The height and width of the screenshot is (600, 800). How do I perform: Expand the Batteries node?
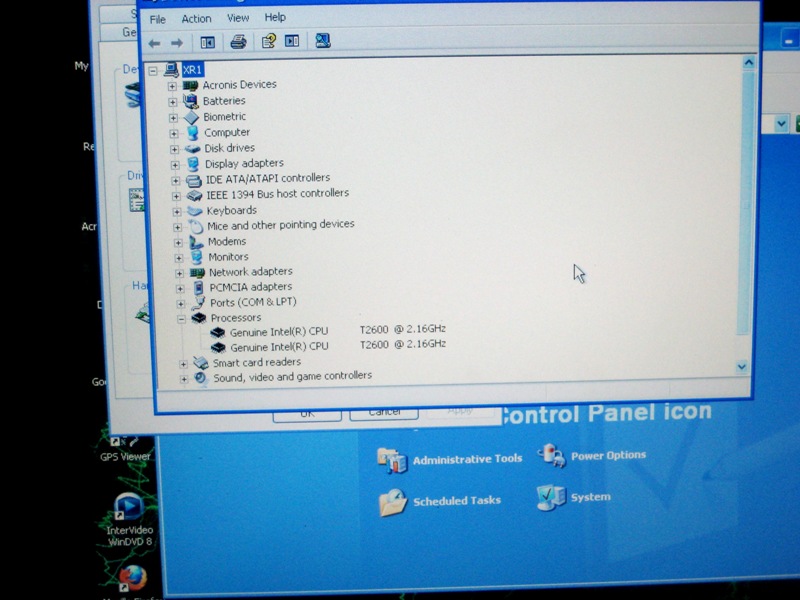(172, 102)
